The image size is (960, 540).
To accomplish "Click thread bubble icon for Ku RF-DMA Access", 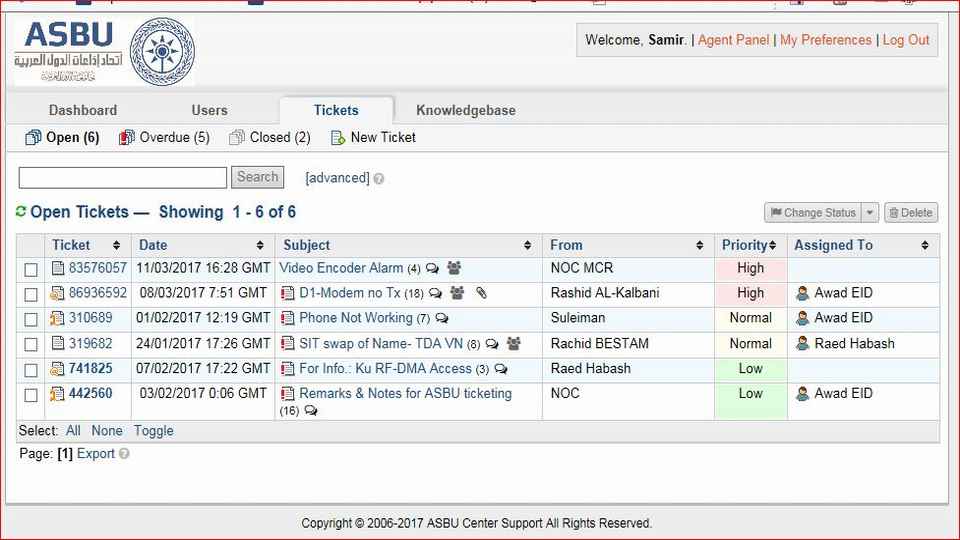I will click(x=501, y=369).
